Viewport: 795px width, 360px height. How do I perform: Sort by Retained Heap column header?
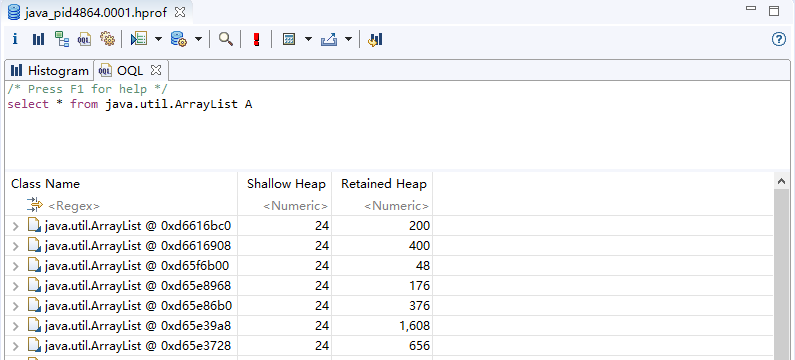coord(382,184)
